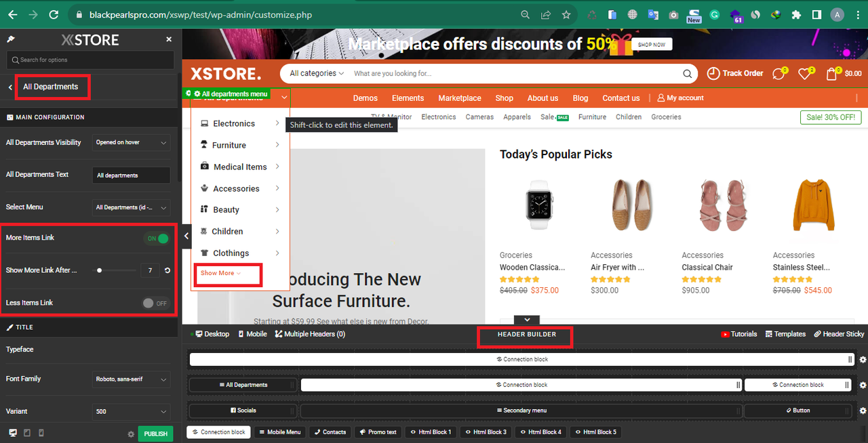Click the yellow hoodie product thumbnail
868x443 pixels.
[x=812, y=205]
